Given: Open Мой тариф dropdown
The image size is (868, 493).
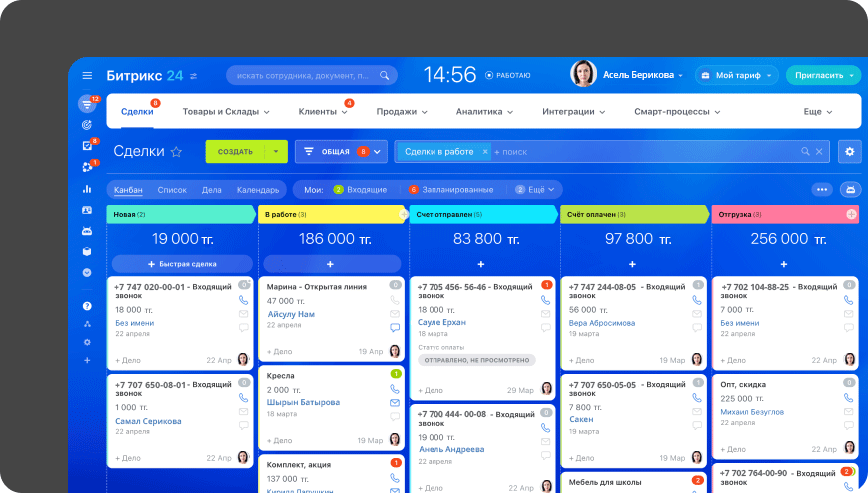Looking at the screenshot, I should pos(737,75).
